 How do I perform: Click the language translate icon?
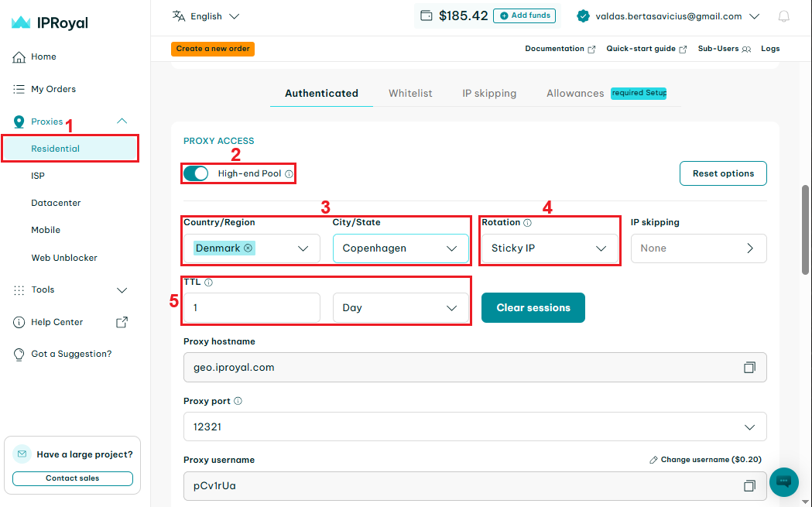pos(179,16)
